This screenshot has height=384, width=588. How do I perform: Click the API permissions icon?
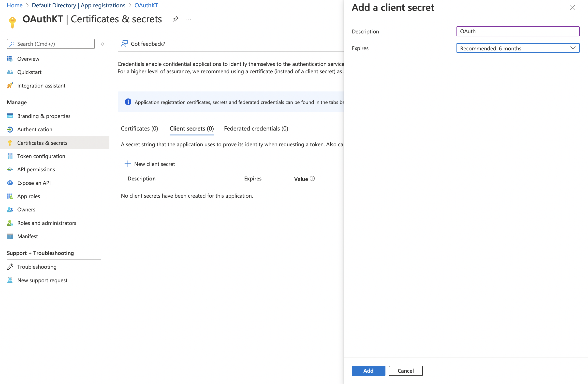(10, 169)
